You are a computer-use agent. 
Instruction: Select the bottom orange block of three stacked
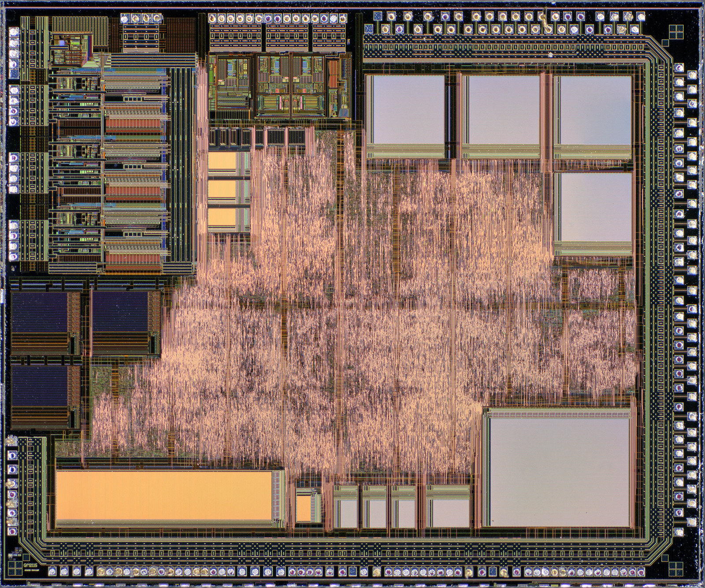(222, 217)
